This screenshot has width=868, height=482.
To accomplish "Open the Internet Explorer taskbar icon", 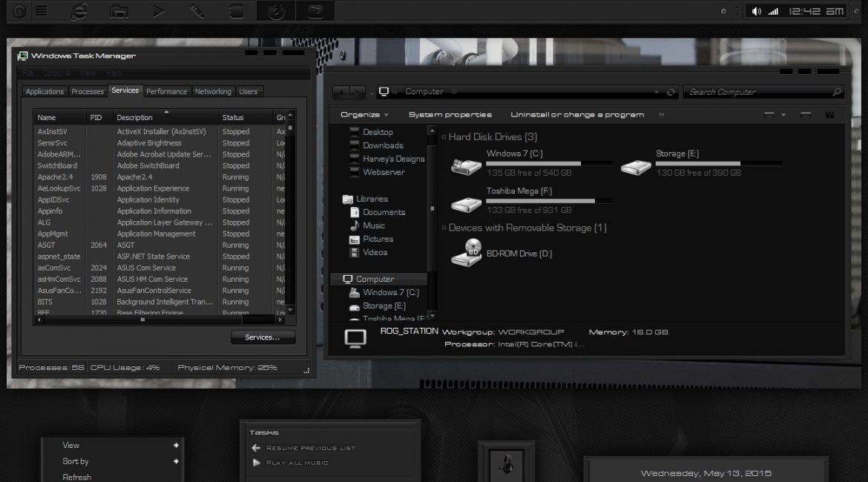I will point(79,12).
